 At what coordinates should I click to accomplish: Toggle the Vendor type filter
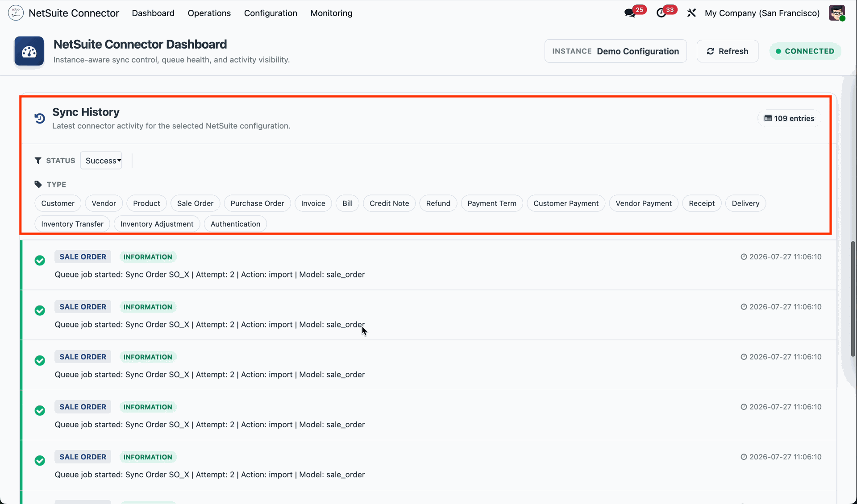click(x=104, y=203)
